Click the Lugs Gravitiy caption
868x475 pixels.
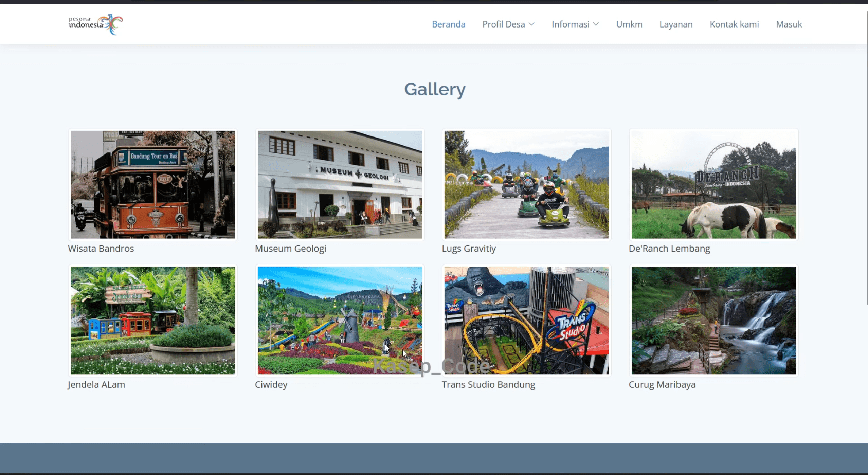click(x=469, y=249)
